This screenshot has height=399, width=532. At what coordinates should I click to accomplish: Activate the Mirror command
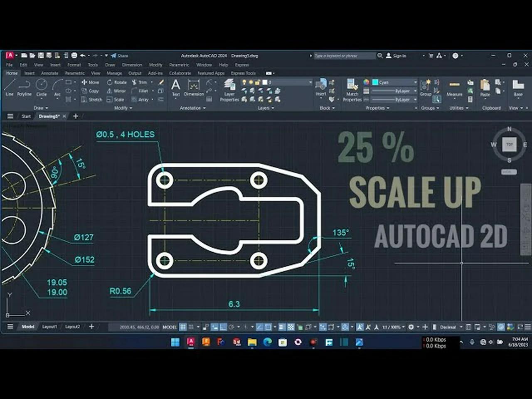[117, 91]
